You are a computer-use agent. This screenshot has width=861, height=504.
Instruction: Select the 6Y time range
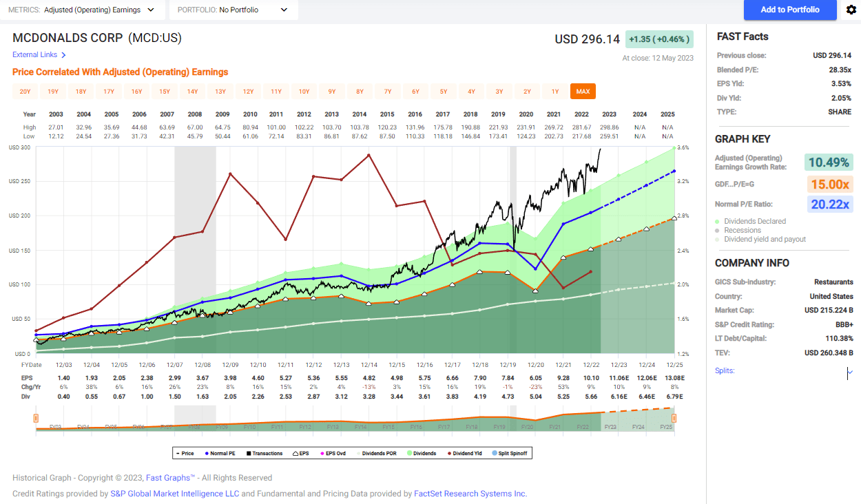[415, 92]
